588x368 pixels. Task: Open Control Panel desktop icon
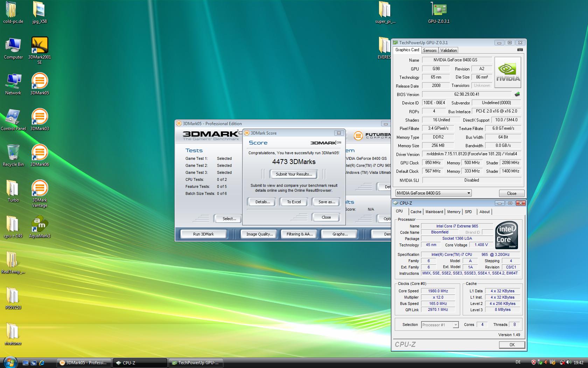(x=13, y=120)
